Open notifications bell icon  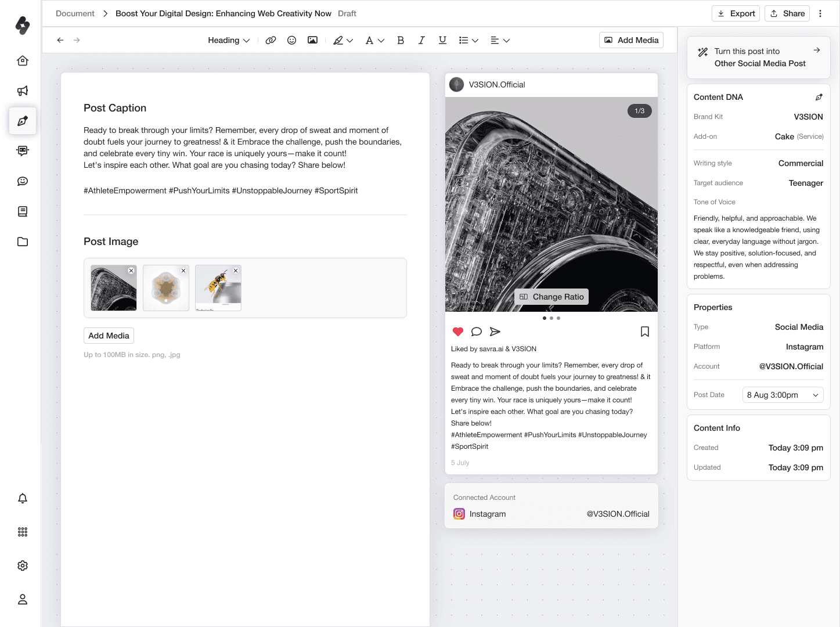coord(23,498)
